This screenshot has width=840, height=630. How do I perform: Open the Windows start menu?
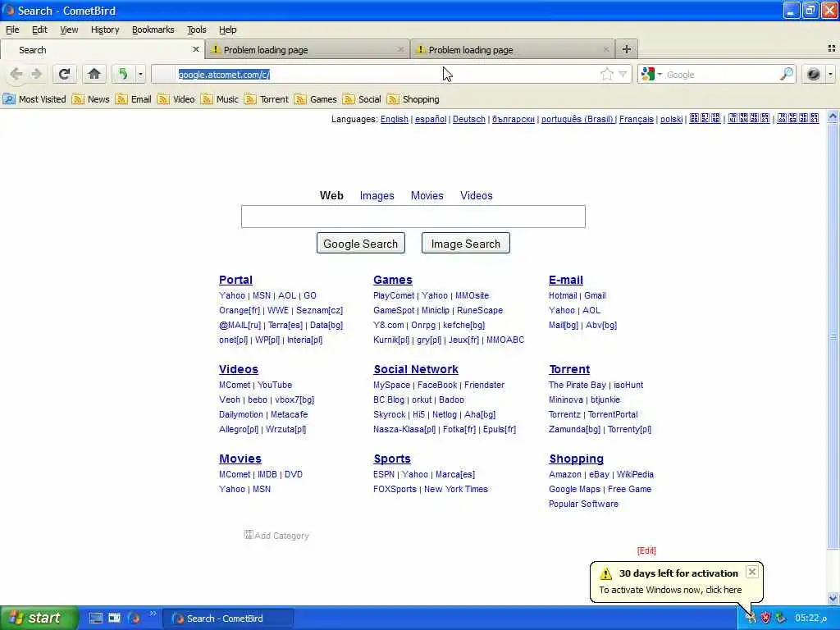(x=39, y=618)
